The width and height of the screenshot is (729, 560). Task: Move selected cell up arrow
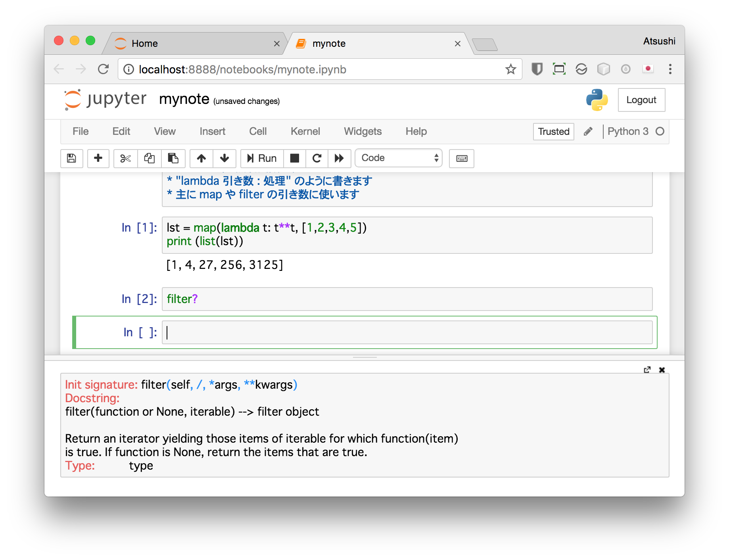(201, 158)
